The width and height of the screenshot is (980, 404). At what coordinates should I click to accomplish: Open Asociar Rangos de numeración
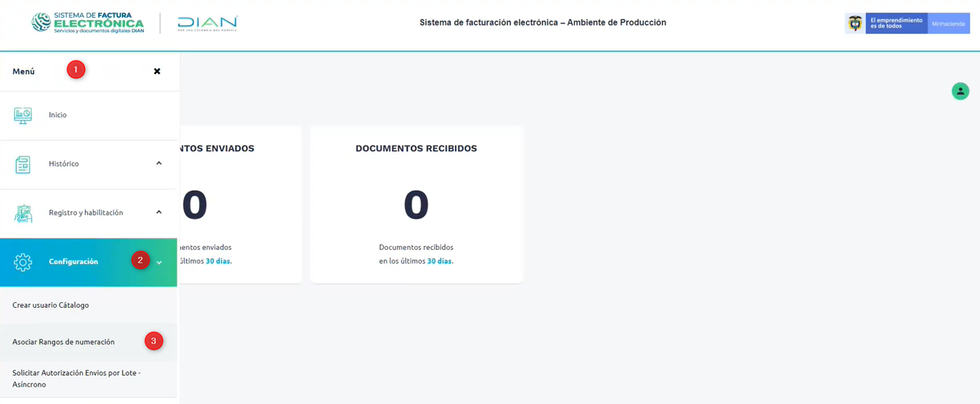point(63,342)
